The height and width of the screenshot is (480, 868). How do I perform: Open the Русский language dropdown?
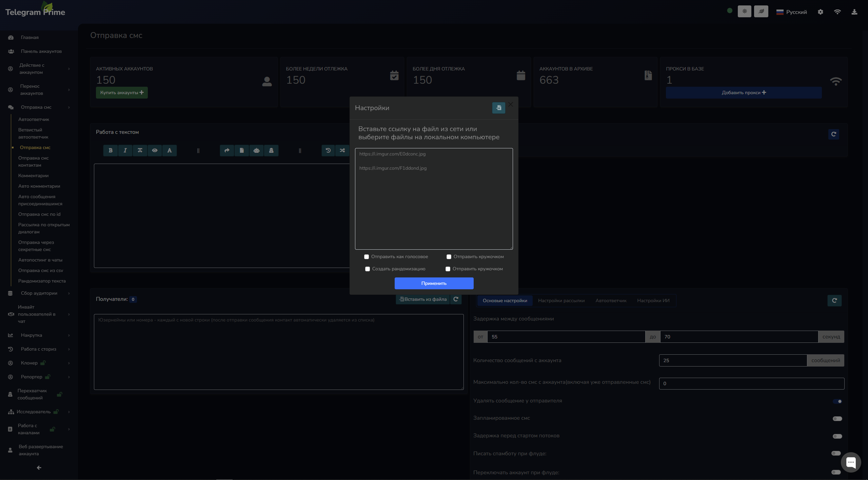[x=792, y=12]
